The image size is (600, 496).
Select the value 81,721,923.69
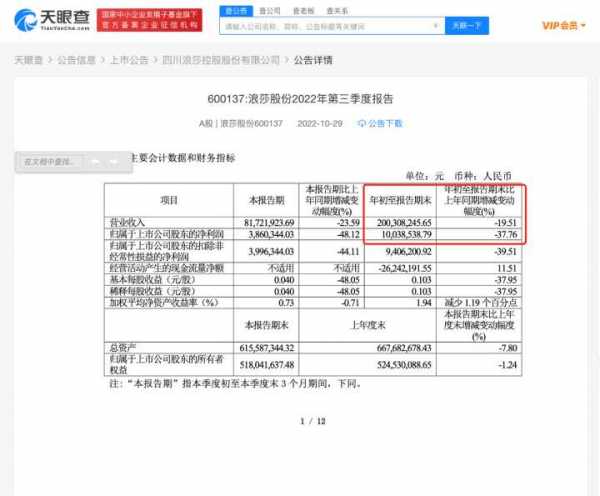[269, 223]
